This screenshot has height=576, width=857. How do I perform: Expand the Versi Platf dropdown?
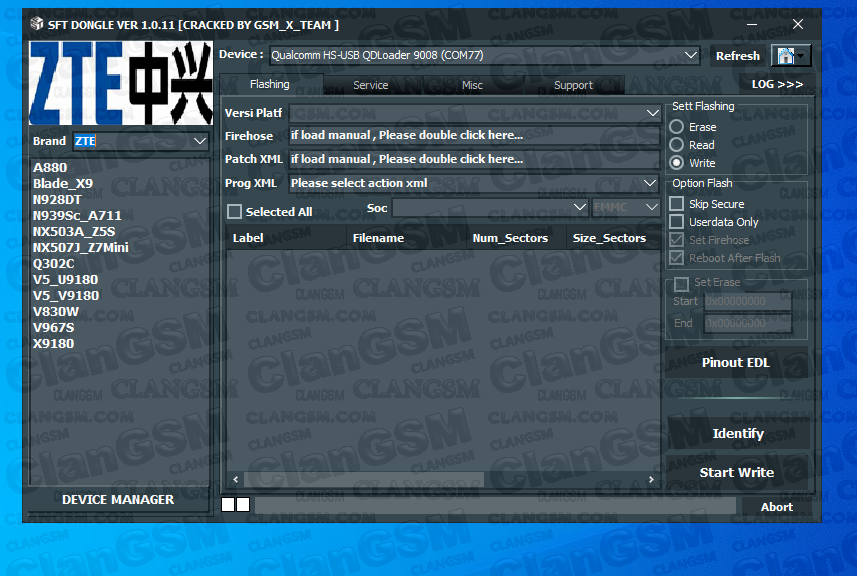click(652, 113)
